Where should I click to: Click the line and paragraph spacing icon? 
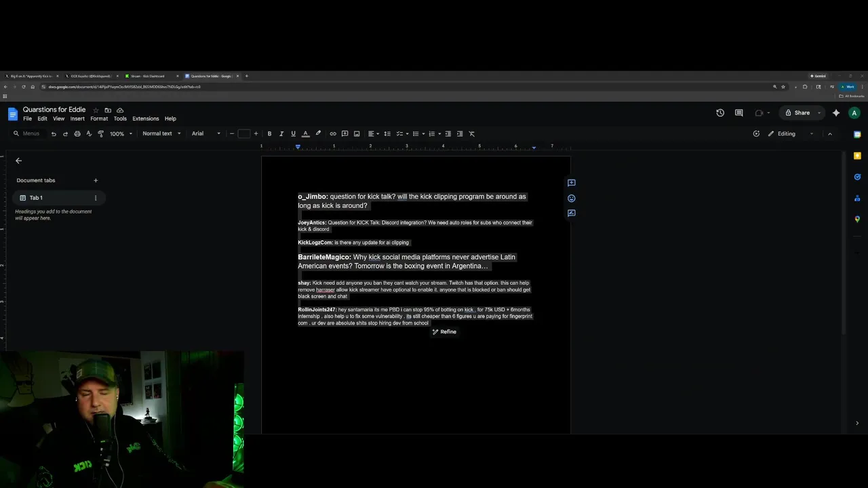[x=387, y=134]
